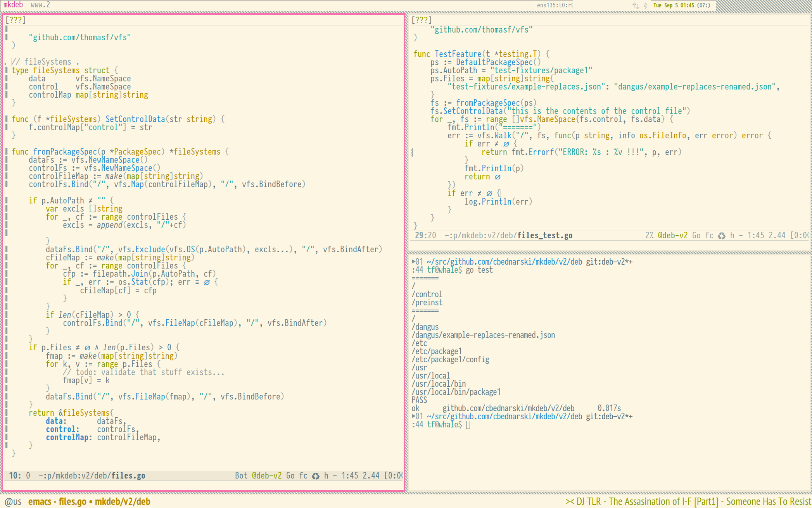Toggle 'Go' major mode indicator in files_test.go modeline
Screen dimensions: 812x508
696,235
